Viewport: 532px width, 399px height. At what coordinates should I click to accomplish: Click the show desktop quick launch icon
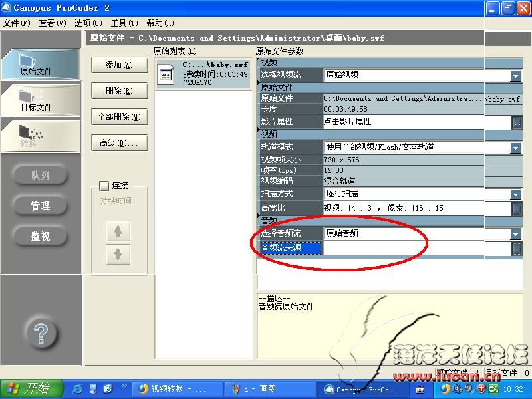[92, 389]
